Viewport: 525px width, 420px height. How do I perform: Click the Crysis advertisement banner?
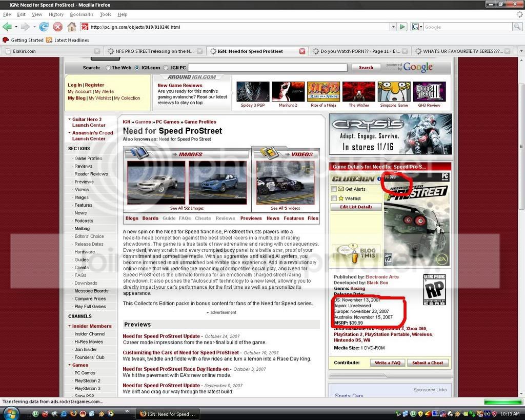click(390, 134)
